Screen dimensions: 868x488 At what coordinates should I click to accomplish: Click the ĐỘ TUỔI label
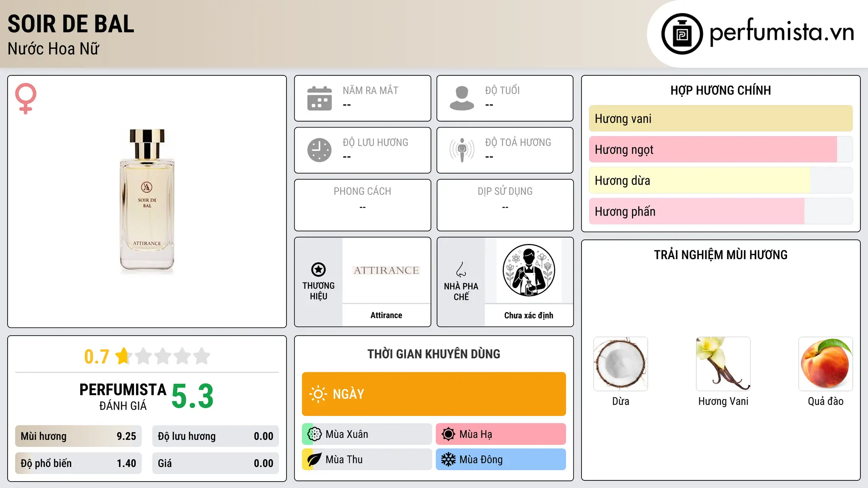pos(502,90)
